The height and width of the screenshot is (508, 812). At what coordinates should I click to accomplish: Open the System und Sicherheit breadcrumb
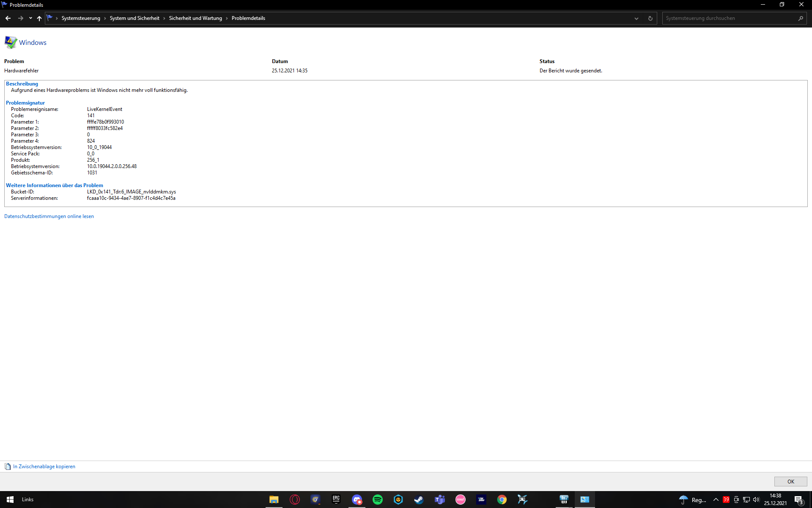coord(134,18)
